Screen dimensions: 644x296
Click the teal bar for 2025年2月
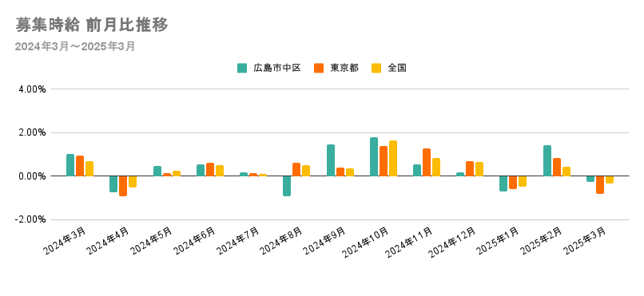[547, 160]
